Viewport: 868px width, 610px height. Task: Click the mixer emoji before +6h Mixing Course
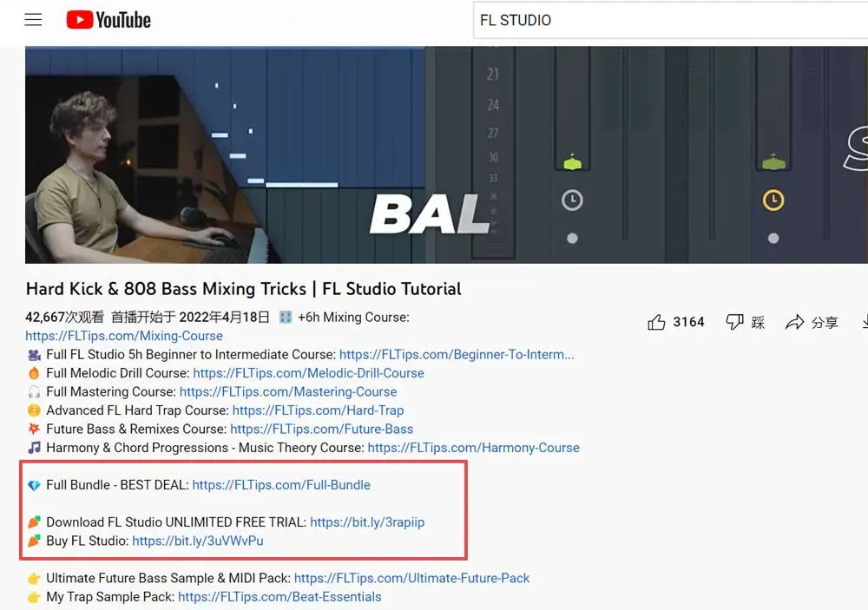click(x=286, y=318)
